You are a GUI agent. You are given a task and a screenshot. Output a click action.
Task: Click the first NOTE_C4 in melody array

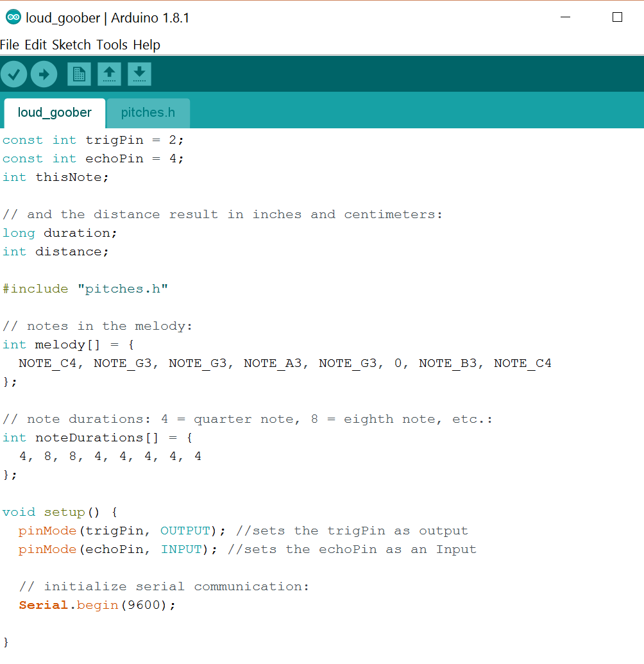pyautogui.click(x=48, y=364)
